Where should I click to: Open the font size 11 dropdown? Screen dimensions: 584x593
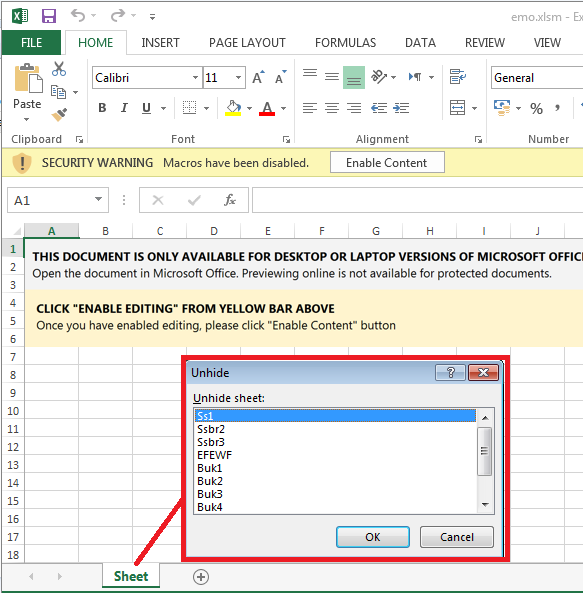(x=238, y=78)
